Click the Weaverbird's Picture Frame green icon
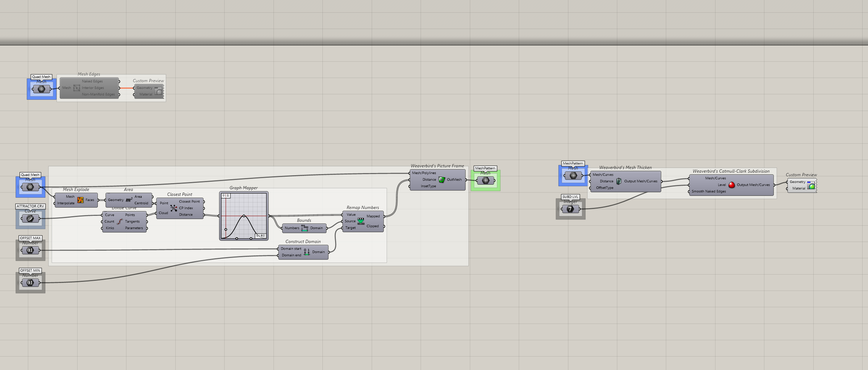The width and height of the screenshot is (868, 370). [442, 180]
